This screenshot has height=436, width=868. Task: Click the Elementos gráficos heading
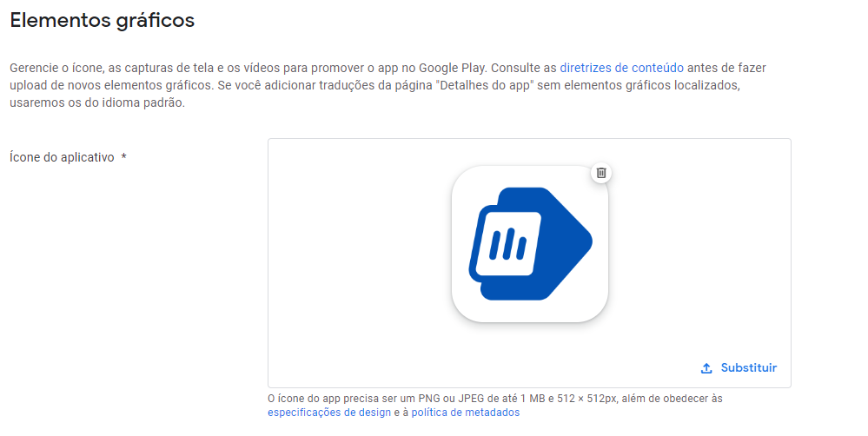pyautogui.click(x=103, y=21)
